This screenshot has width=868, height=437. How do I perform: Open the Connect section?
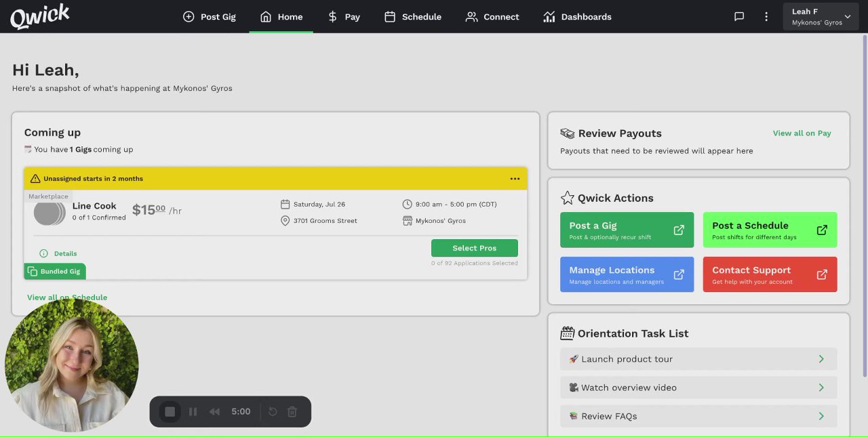(x=492, y=17)
